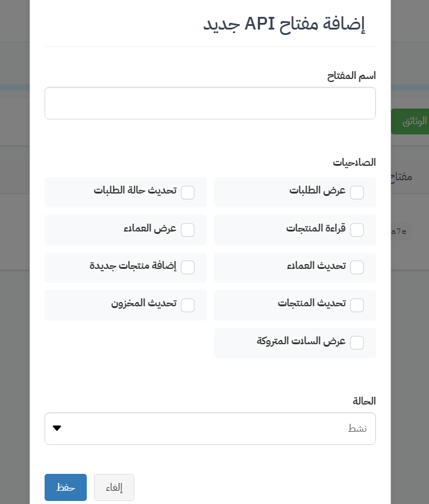Image resolution: width=429 pixels, height=504 pixels.
Task: Check عرض السلات المتروكة permission
Action: 357,342
